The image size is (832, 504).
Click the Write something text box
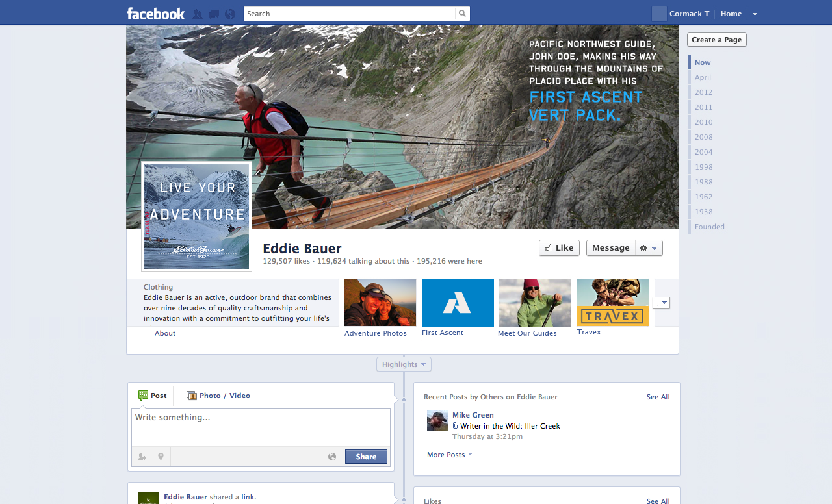click(261, 427)
